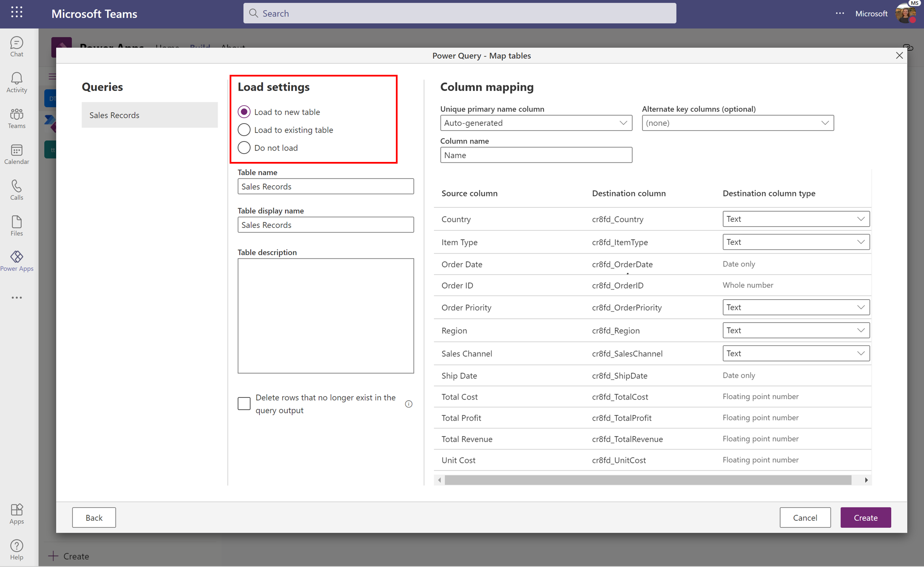Click the Back button to return

click(94, 517)
